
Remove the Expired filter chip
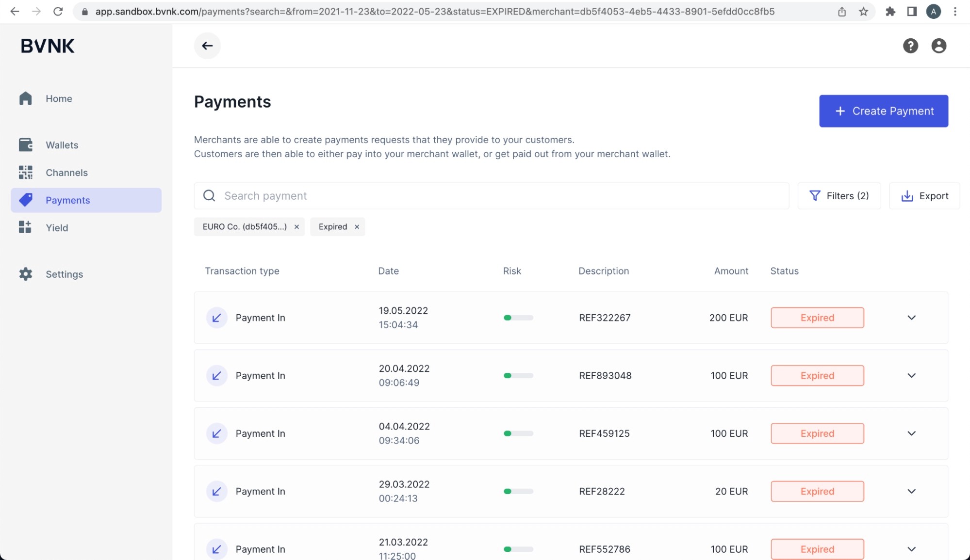tap(357, 227)
